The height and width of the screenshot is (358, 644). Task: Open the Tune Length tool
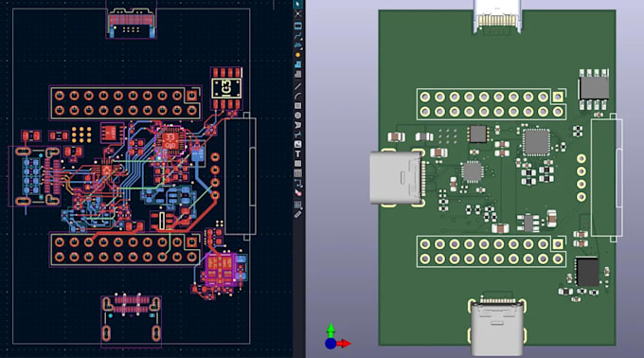(x=297, y=45)
